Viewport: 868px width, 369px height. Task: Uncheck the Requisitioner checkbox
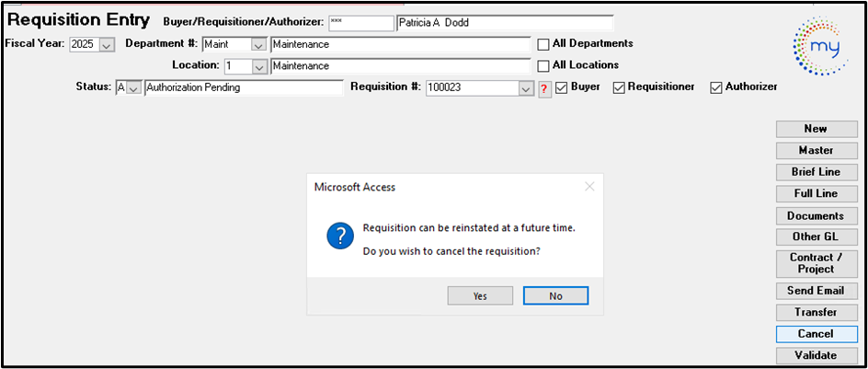coord(620,87)
